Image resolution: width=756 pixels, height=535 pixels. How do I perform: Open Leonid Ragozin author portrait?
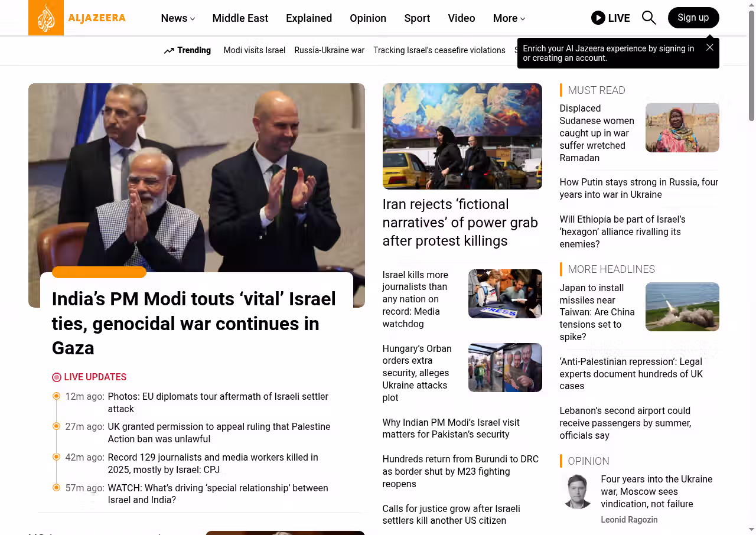(577, 491)
